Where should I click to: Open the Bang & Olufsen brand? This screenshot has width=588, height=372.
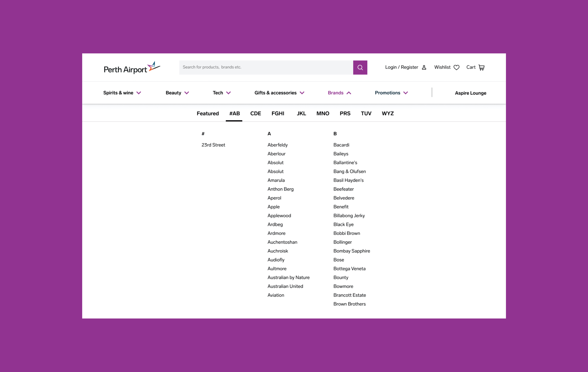point(349,171)
